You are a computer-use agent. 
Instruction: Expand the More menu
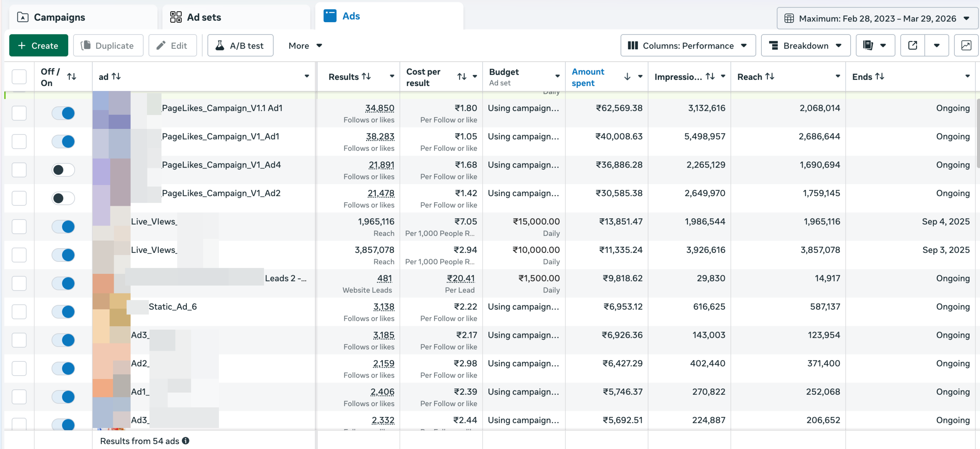pyautogui.click(x=304, y=46)
